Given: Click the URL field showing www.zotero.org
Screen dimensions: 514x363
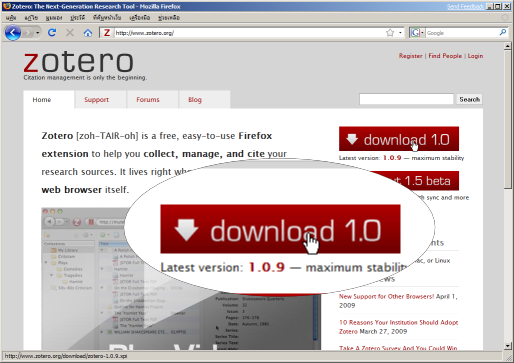Looking at the screenshot, I should pos(249,33).
